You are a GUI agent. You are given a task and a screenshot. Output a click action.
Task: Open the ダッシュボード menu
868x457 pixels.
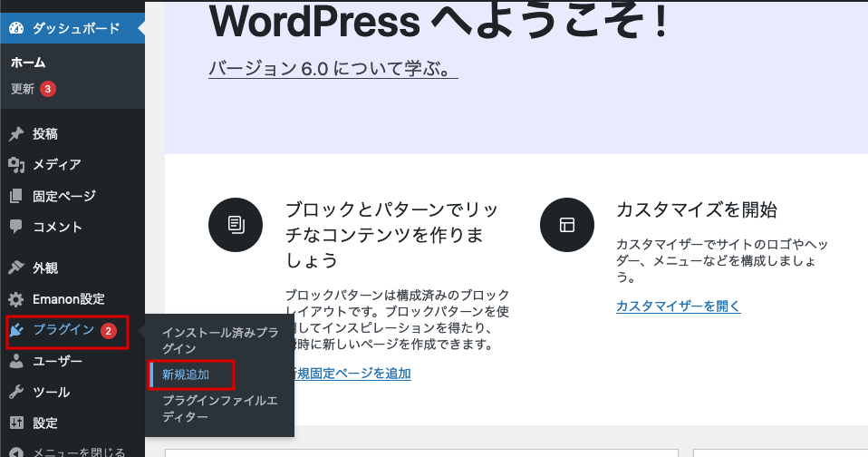(72, 28)
